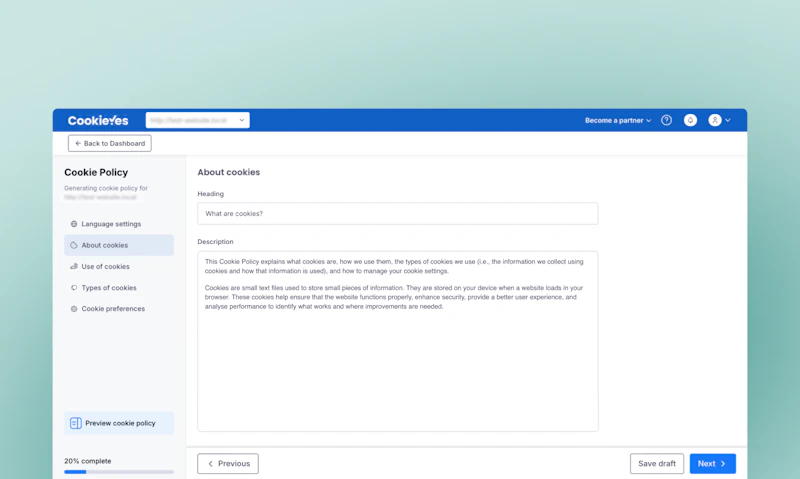This screenshot has width=800, height=479.
Task: Click the '20% complete' label
Action: (88, 461)
